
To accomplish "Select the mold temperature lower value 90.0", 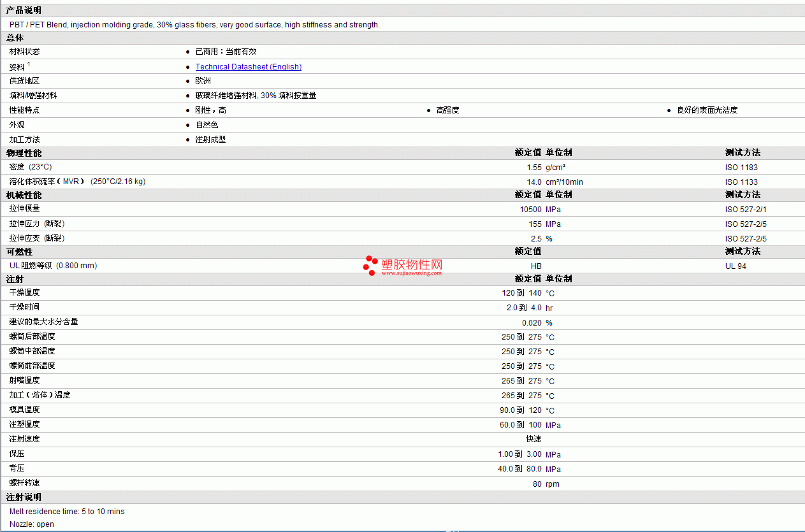I will 507,410.
